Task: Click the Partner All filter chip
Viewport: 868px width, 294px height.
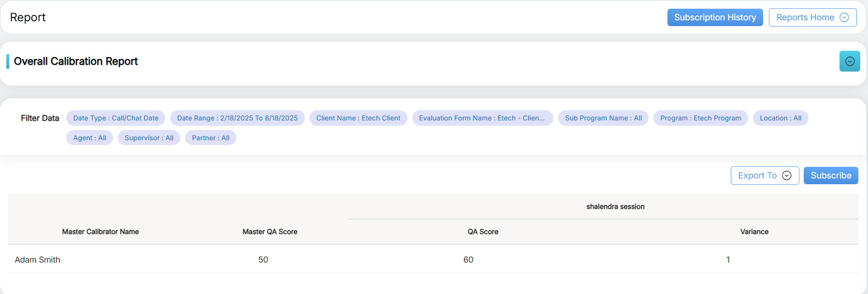Action: point(210,138)
